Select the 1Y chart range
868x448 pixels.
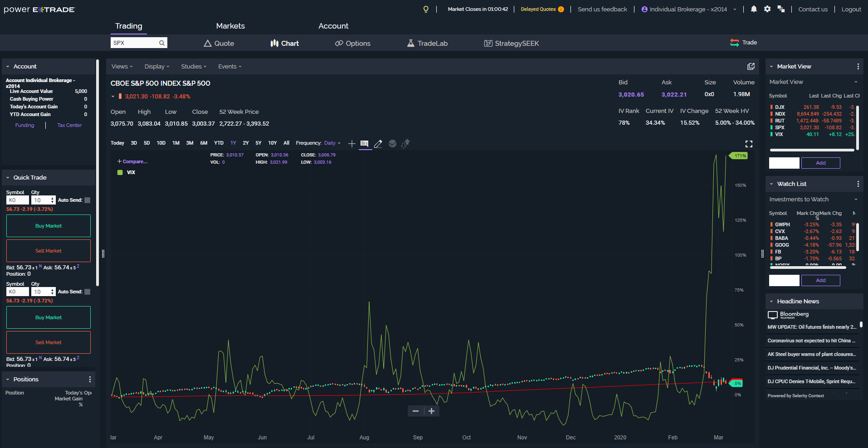click(233, 143)
